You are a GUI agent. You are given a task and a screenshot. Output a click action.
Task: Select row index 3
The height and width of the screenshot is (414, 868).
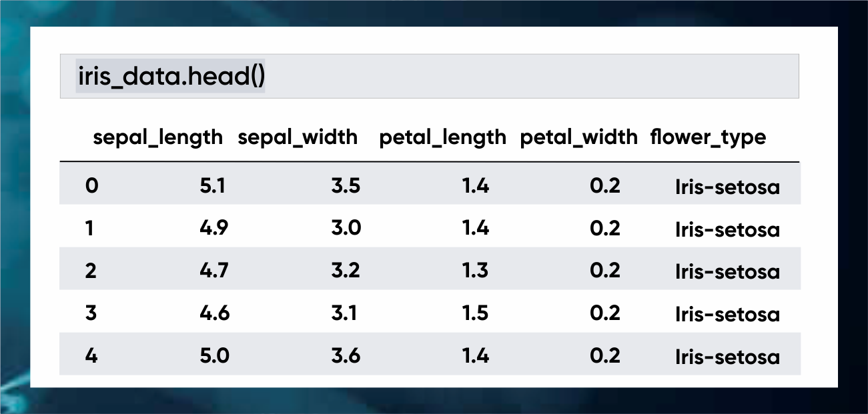(x=91, y=313)
